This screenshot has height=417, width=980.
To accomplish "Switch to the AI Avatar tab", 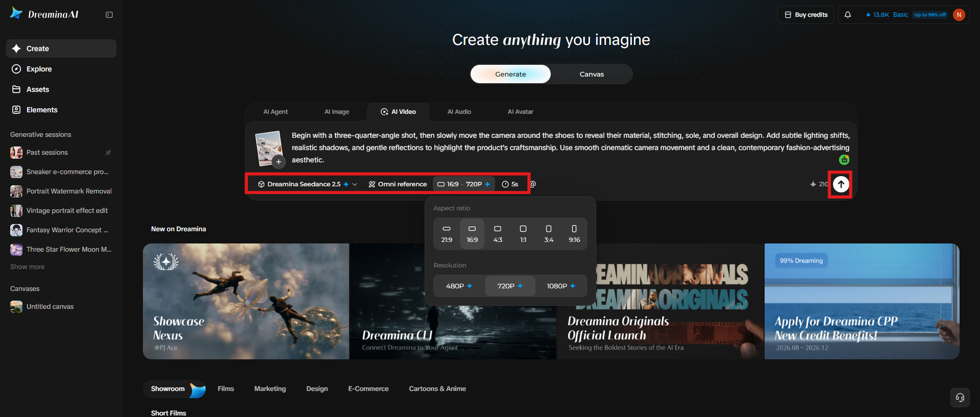I will point(521,112).
